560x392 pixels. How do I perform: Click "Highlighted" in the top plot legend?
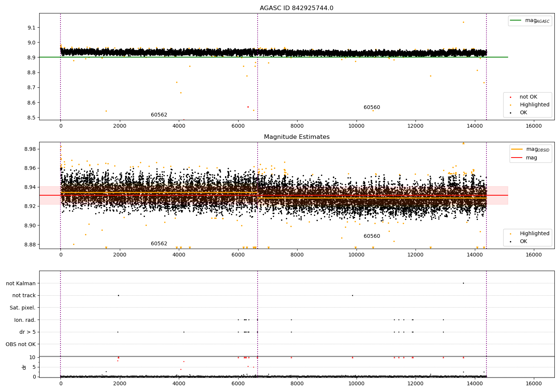tap(534, 105)
